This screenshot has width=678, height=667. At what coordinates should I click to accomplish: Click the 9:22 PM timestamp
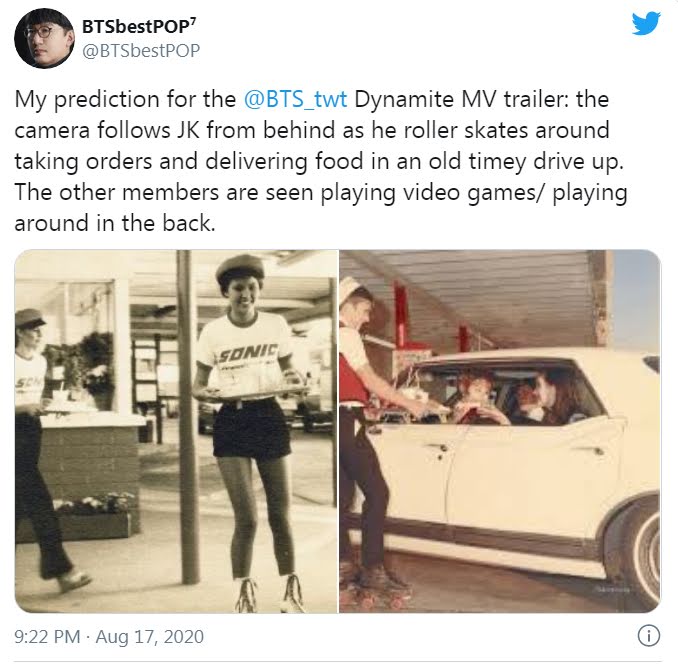[47, 636]
